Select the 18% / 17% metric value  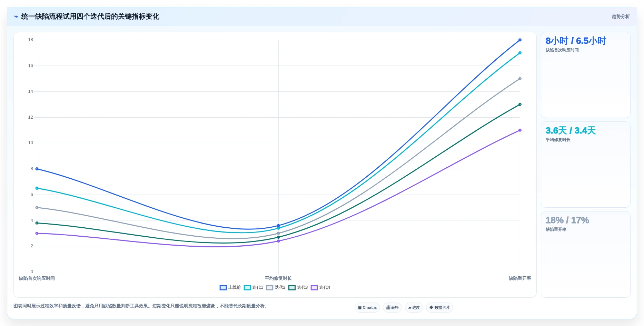pyautogui.click(x=567, y=220)
